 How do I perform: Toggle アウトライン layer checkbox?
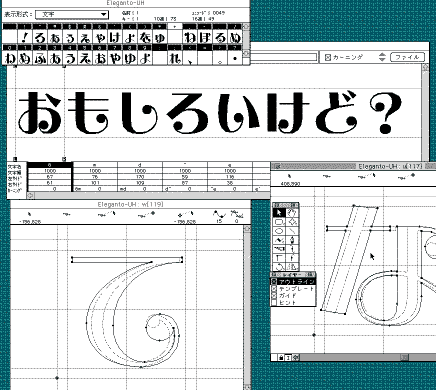274,282
